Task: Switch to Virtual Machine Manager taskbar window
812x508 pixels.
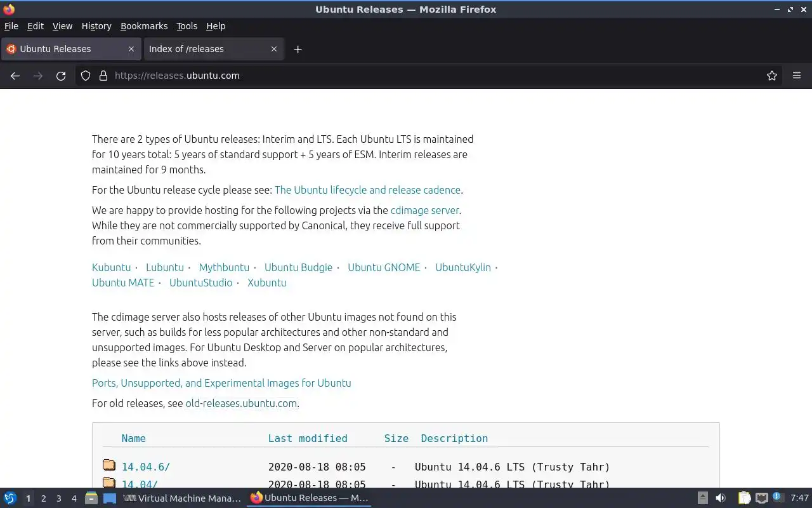Action: click(182, 498)
